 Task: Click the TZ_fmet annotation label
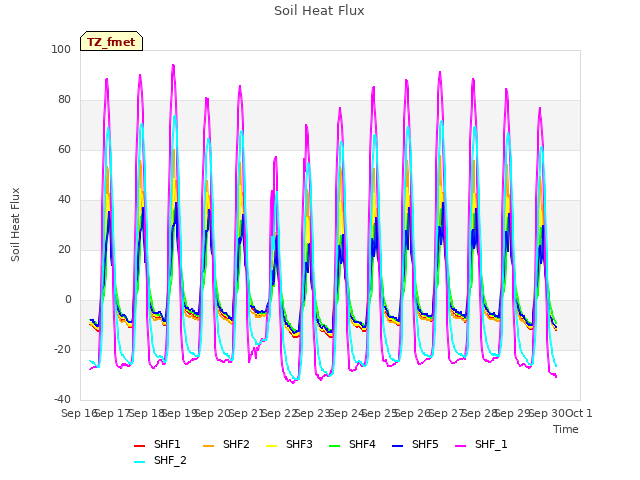(111, 42)
